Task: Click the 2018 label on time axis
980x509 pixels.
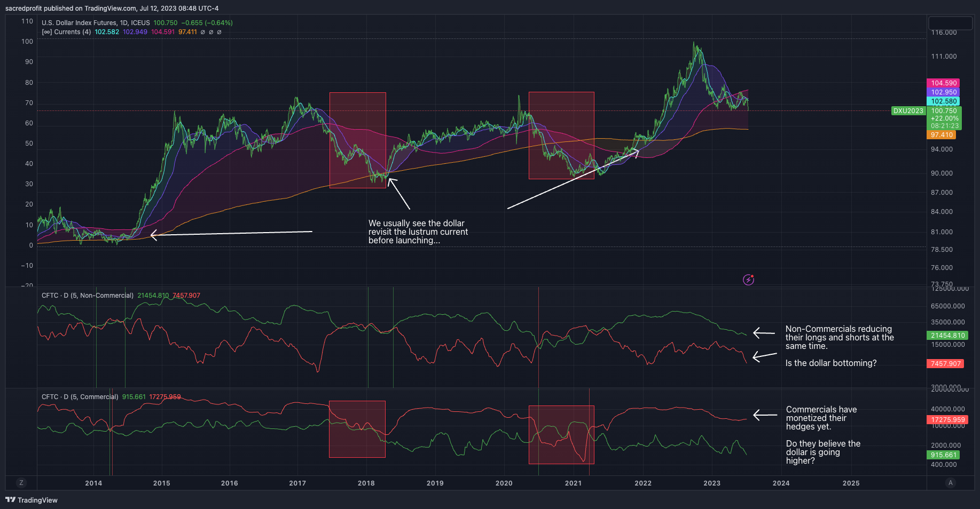Action: tap(366, 483)
